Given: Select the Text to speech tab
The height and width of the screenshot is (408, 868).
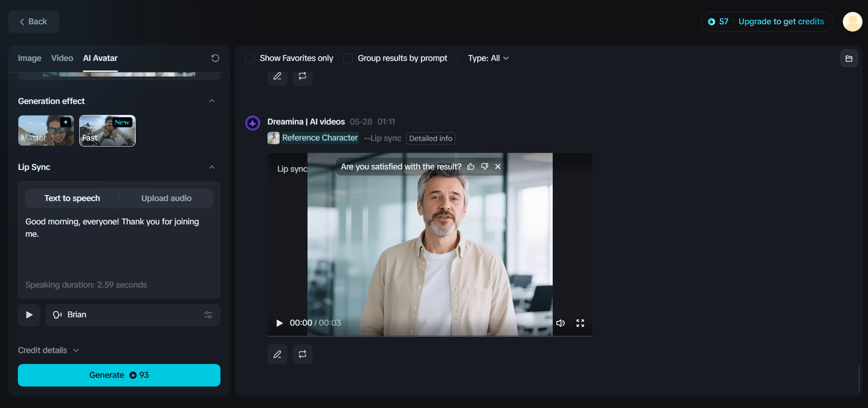Looking at the screenshot, I should [72, 198].
